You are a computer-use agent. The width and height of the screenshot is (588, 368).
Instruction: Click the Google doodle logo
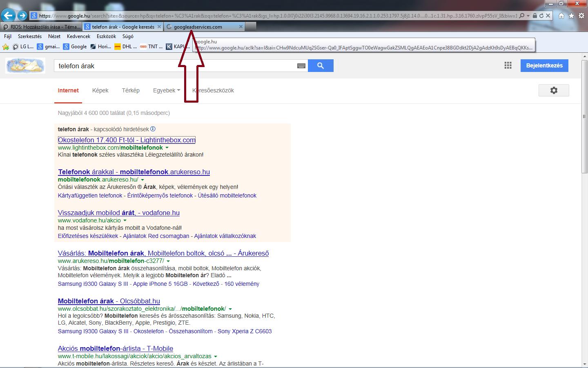pyautogui.click(x=25, y=66)
